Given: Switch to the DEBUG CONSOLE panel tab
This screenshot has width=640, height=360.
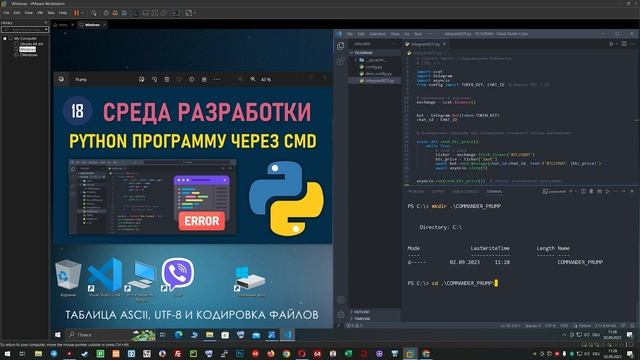Looking at the screenshot, I should (465, 191).
